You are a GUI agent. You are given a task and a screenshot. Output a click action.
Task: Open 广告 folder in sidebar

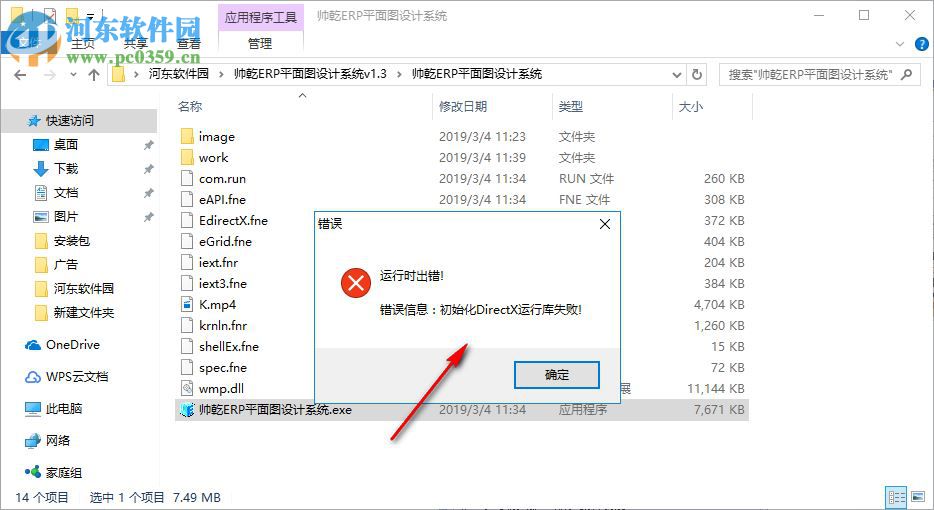(66, 265)
